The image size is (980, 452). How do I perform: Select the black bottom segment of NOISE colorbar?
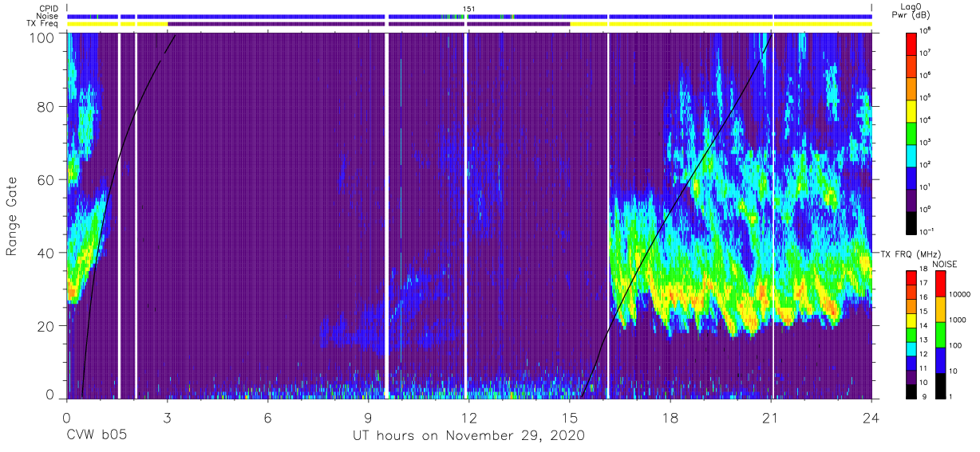click(x=939, y=386)
